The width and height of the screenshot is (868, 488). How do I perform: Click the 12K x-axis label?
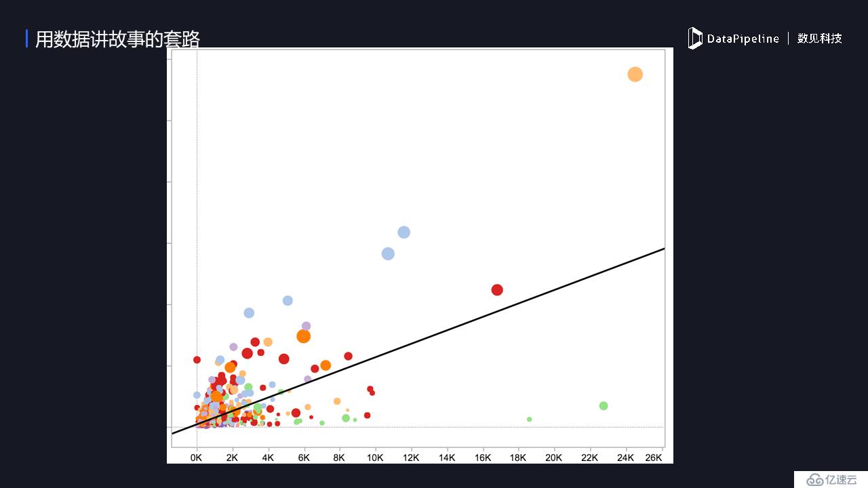point(412,458)
